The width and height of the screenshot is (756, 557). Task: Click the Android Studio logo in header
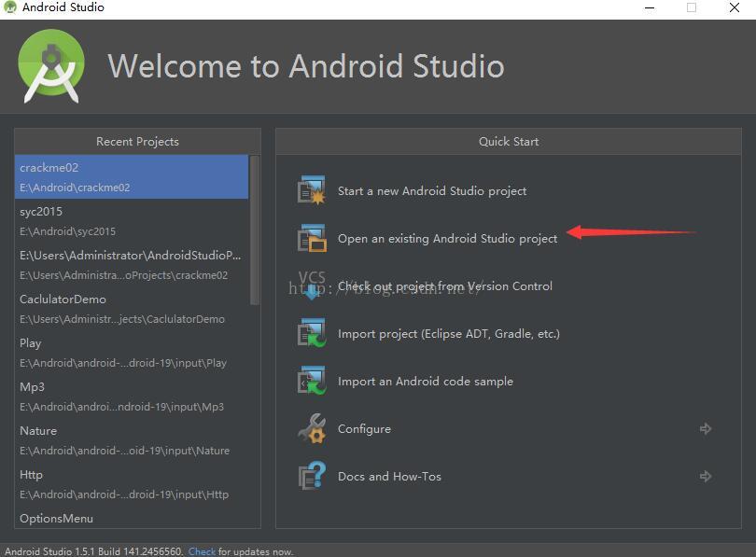[51, 66]
